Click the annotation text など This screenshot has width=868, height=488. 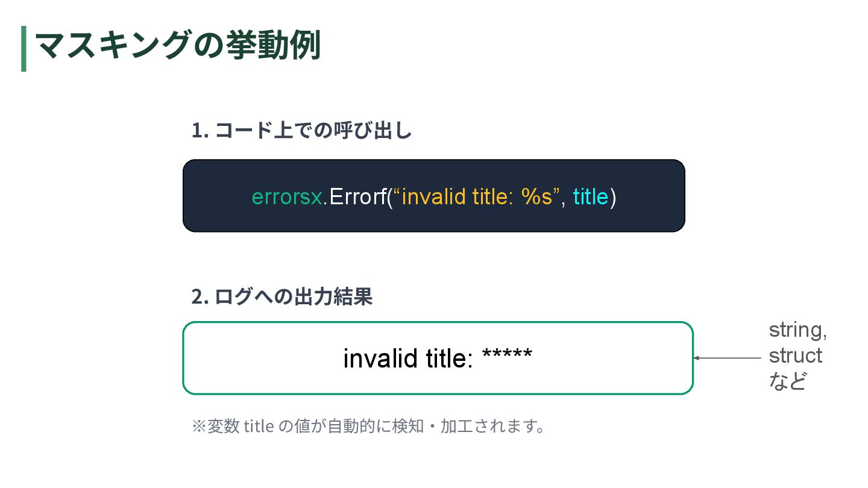(x=787, y=381)
